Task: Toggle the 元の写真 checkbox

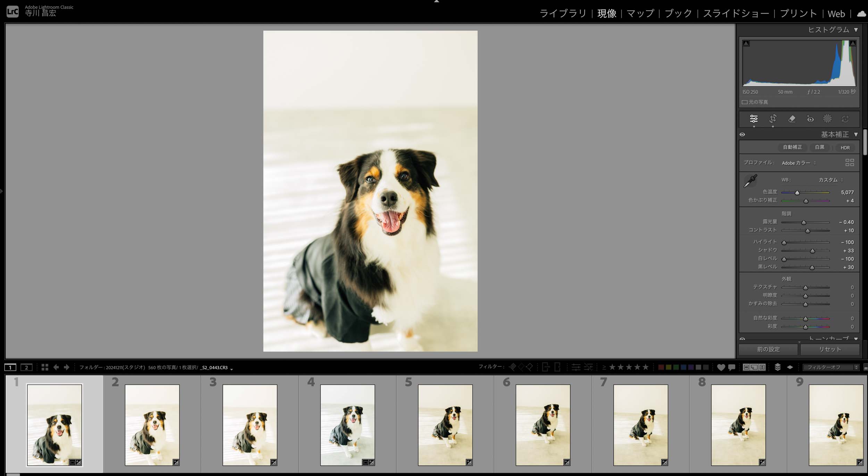Action: click(744, 102)
